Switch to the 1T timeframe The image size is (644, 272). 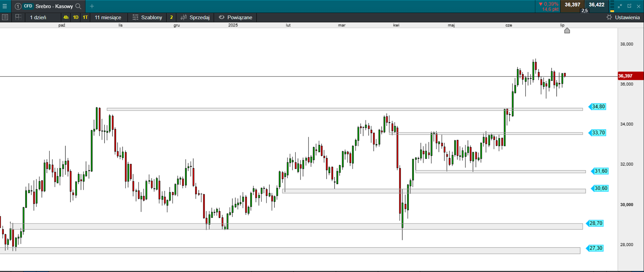(x=85, y=18)
